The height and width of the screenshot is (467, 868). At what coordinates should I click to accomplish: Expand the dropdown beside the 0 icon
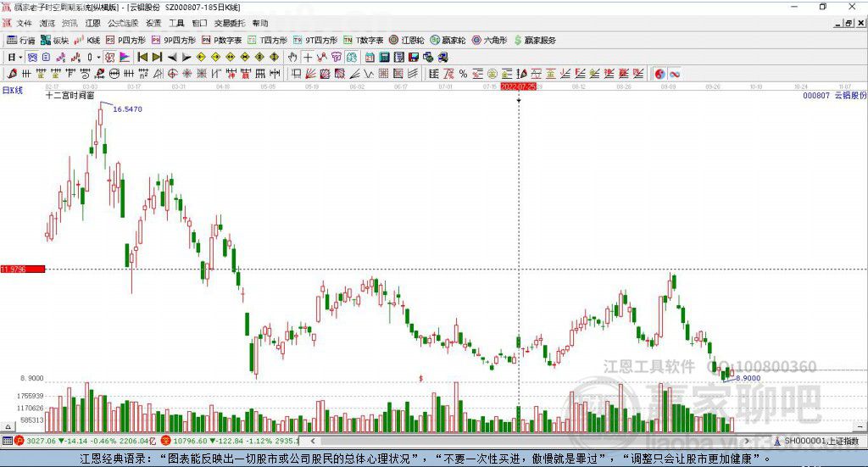tap(98, 58)
